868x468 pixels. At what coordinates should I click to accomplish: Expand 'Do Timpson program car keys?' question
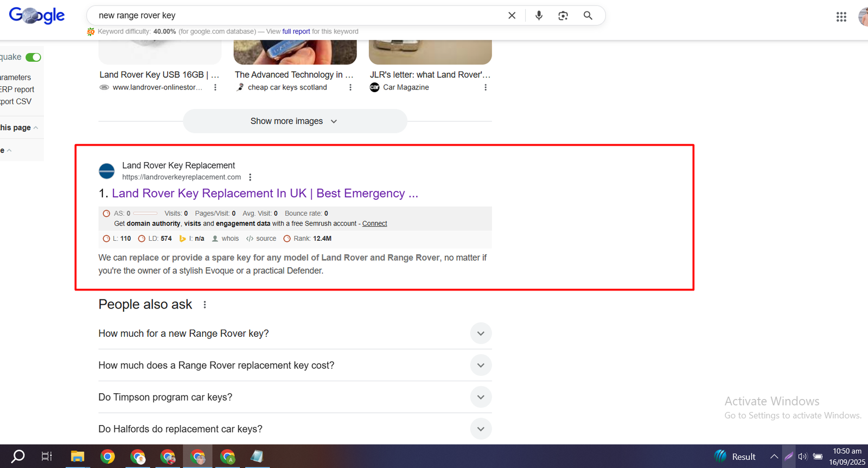pyautogui.click(x=480, y=397)
